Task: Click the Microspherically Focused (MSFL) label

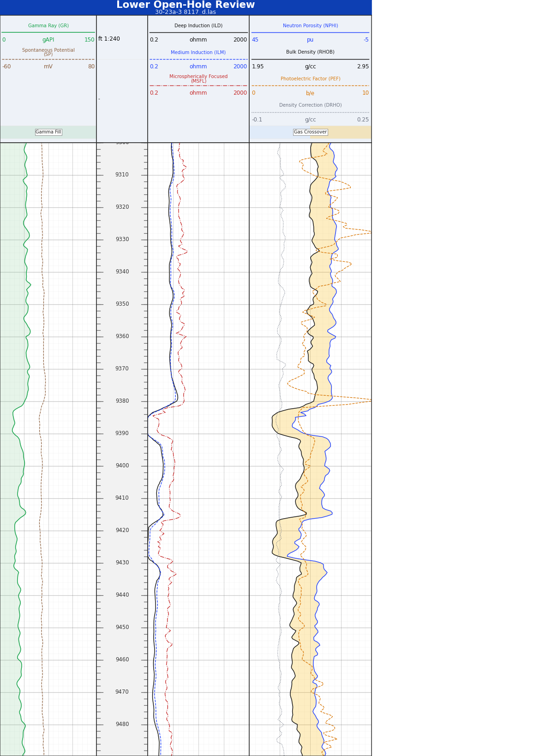Action: click(198, 79)
